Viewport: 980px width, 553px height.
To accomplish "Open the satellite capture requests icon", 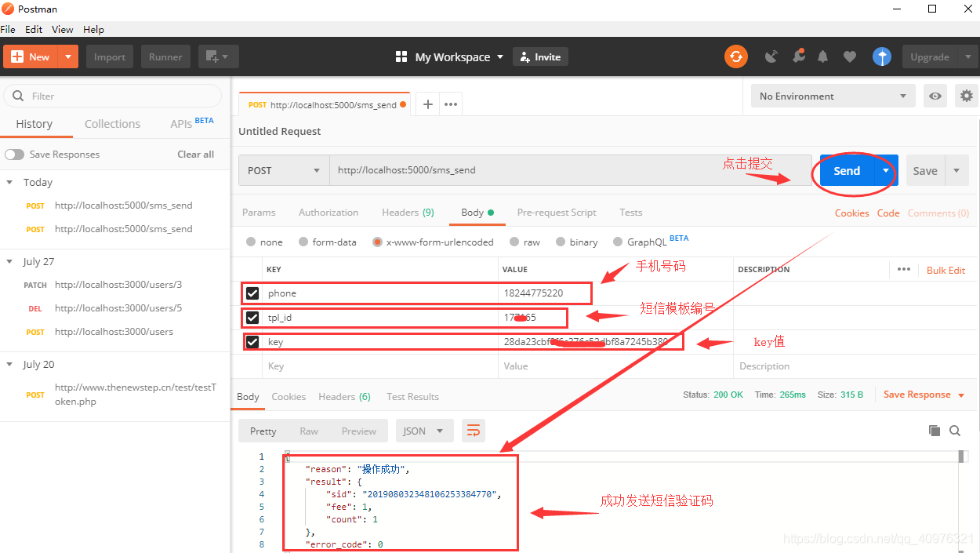I will [x=771, y=56].
